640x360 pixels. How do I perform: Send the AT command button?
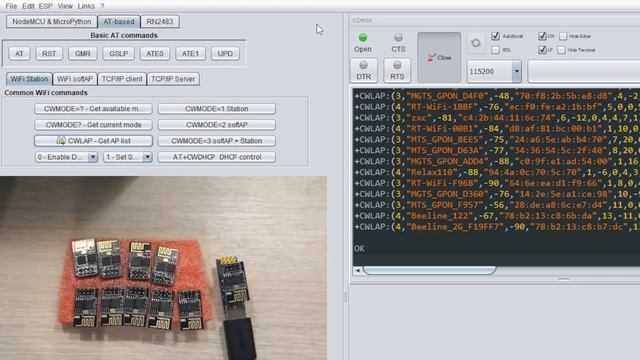coord(19,53)
